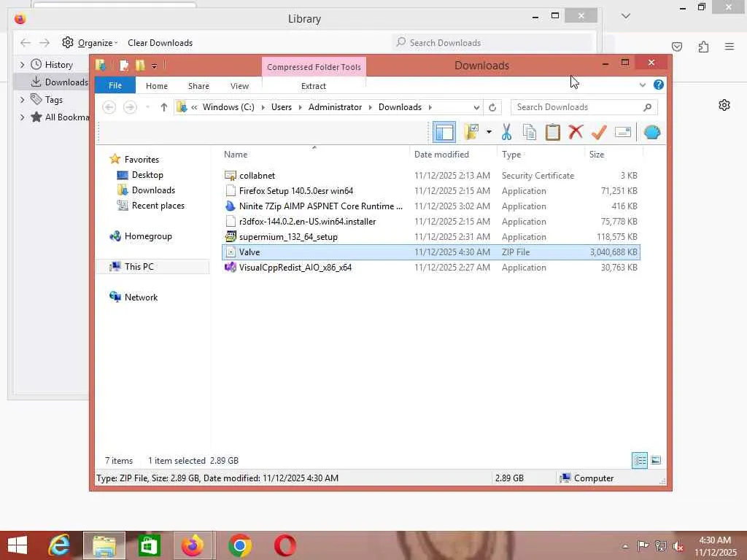Open Downloads under Favorites in Explorer
The height and width of the screenshot is (560, 747).
(153, 190)
